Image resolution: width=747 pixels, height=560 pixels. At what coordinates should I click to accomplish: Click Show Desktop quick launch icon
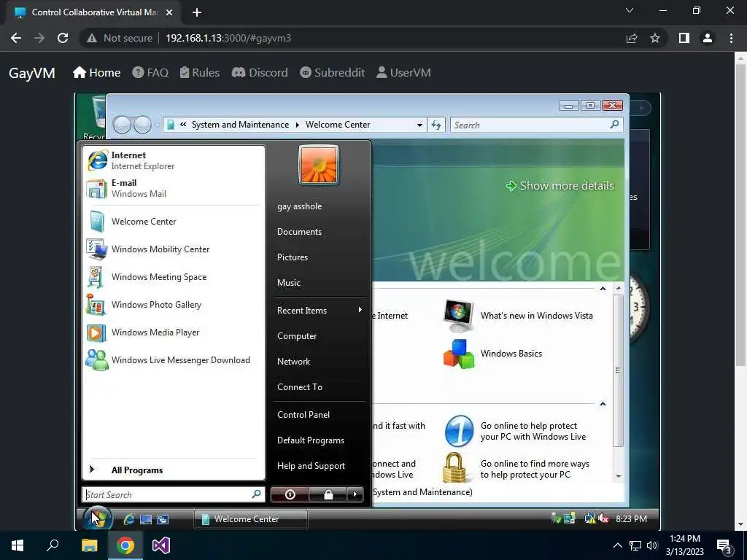[x=146, y=519]
